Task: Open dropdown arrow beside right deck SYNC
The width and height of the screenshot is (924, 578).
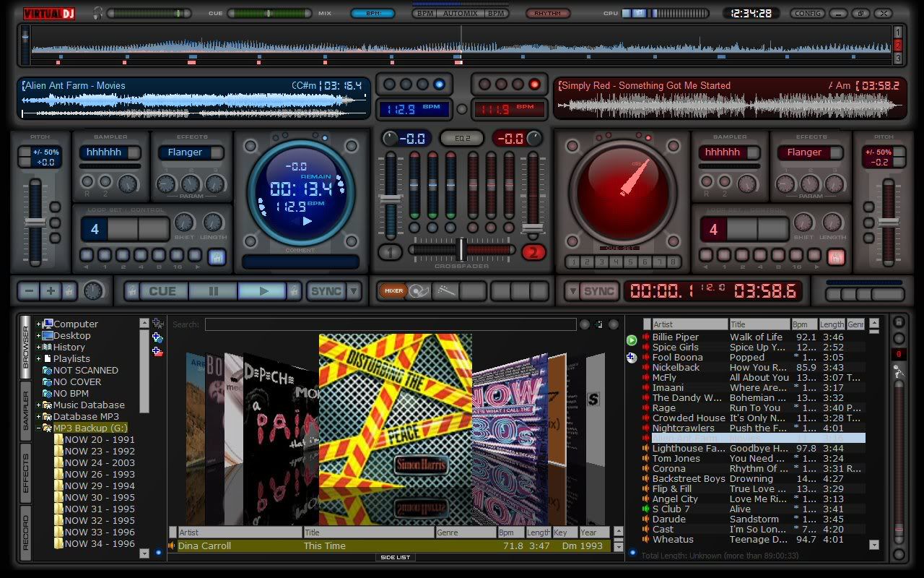Action: [x=572, y=291]
